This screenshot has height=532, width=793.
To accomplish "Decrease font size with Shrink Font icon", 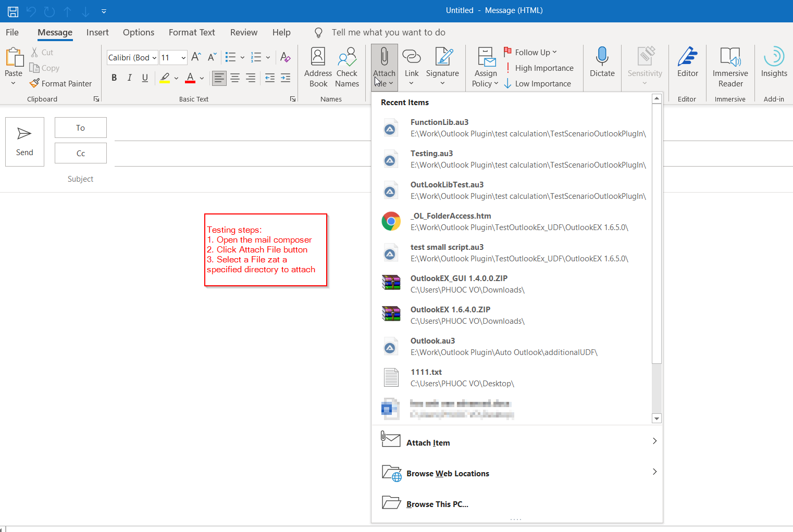I will (x=212, y=57).
